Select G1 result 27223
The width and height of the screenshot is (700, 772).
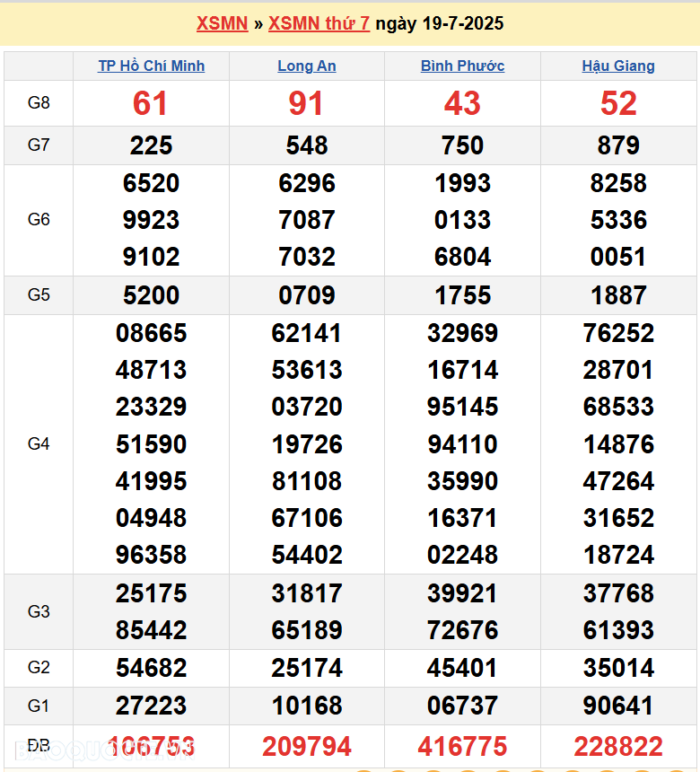(151, 706)
